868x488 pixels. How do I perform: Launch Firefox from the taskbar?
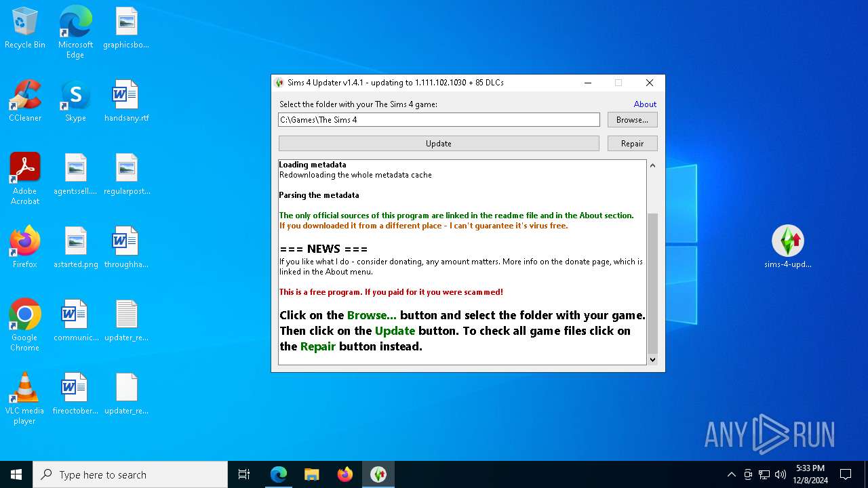(x=345, y=474)
